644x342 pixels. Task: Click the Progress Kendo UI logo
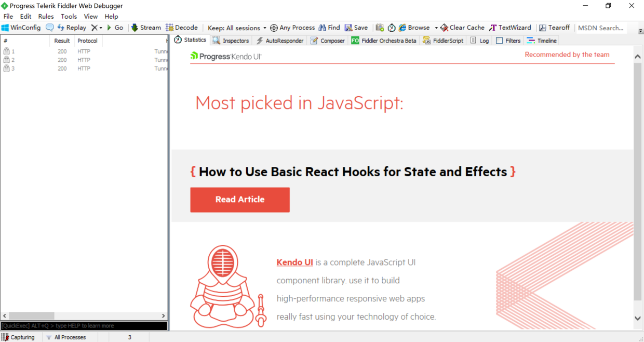click(x=226, y=56)
